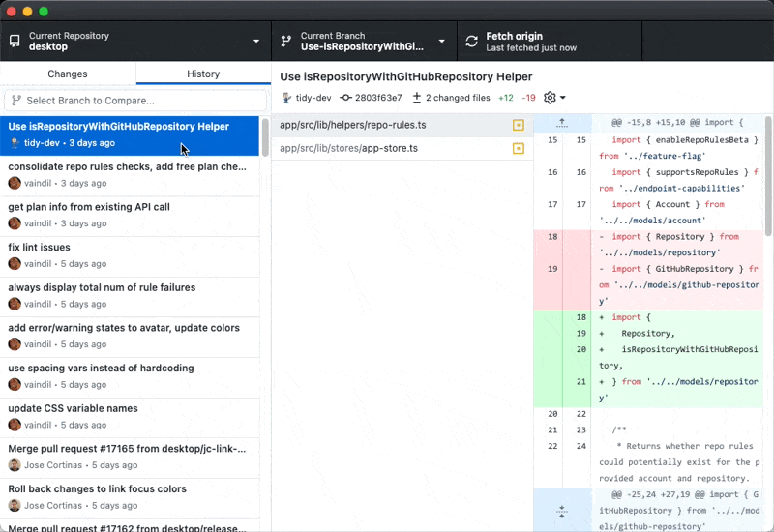Click vaindil avatar on 'use spacing vars' commit

pos(15,384)
